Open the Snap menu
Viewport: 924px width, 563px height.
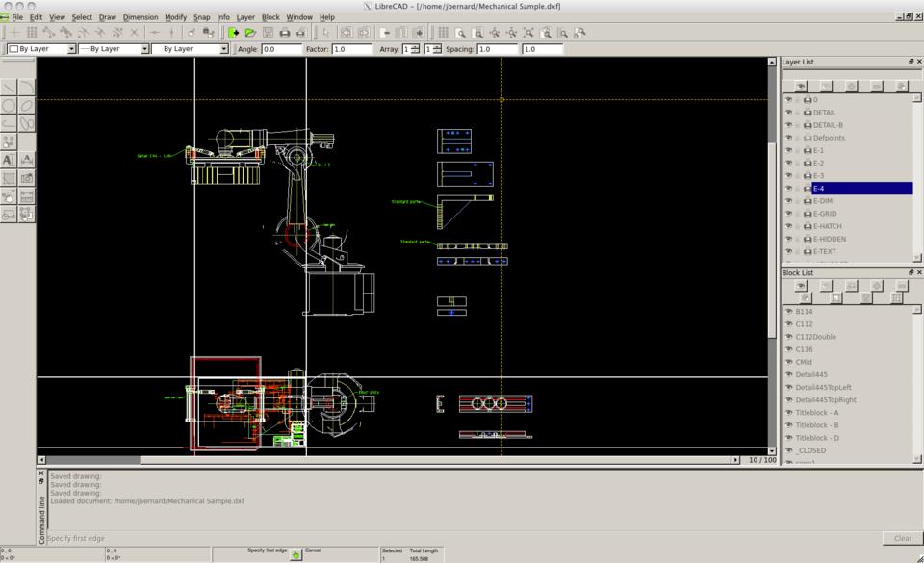(201, 17)
